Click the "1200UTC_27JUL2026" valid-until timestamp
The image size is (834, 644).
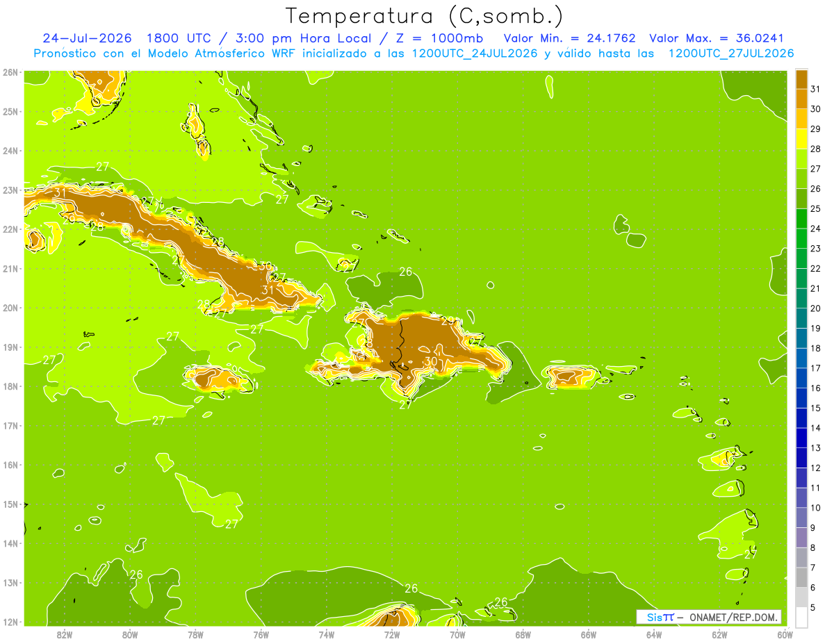point(731,53)
